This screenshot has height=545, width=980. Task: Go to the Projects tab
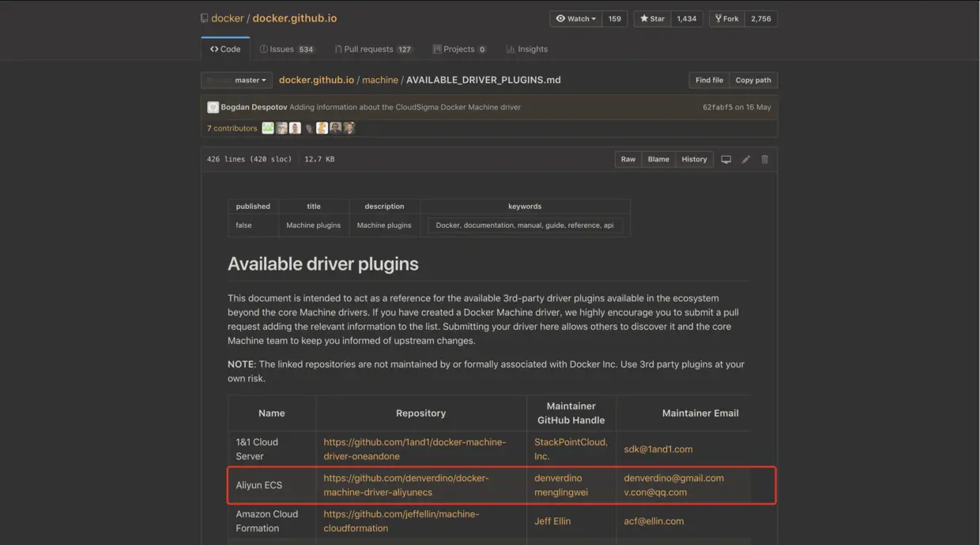[x=459, y=49]
